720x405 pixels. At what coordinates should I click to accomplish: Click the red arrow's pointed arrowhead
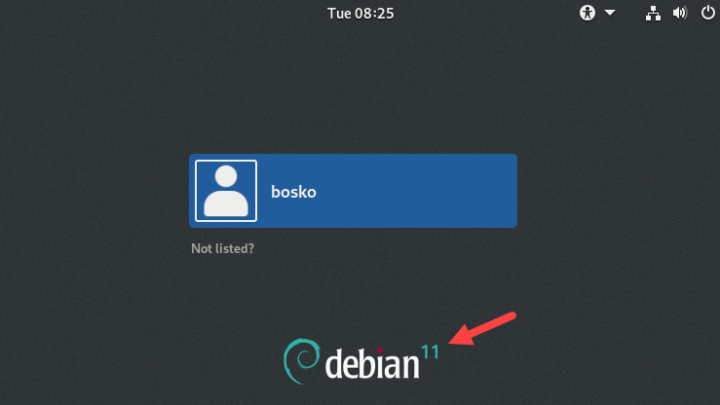461,337
